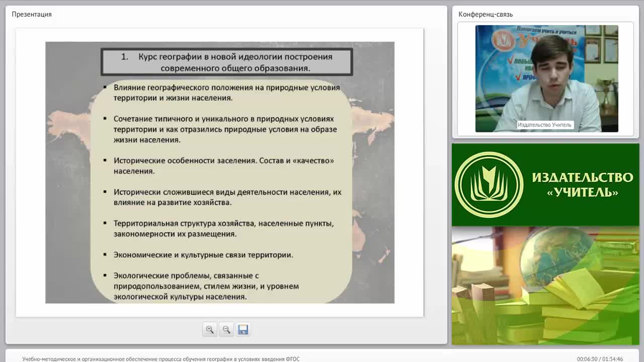Screen dimensions: 644x362
Task: Click the presenter's webcam video
Action: pyautogui.click(x=546, y=78)
